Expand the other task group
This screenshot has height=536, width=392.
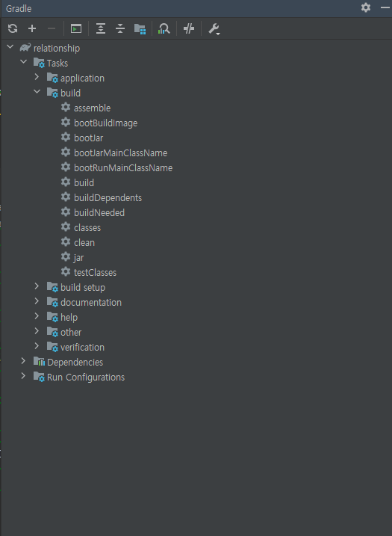click(x=37, y=331)
